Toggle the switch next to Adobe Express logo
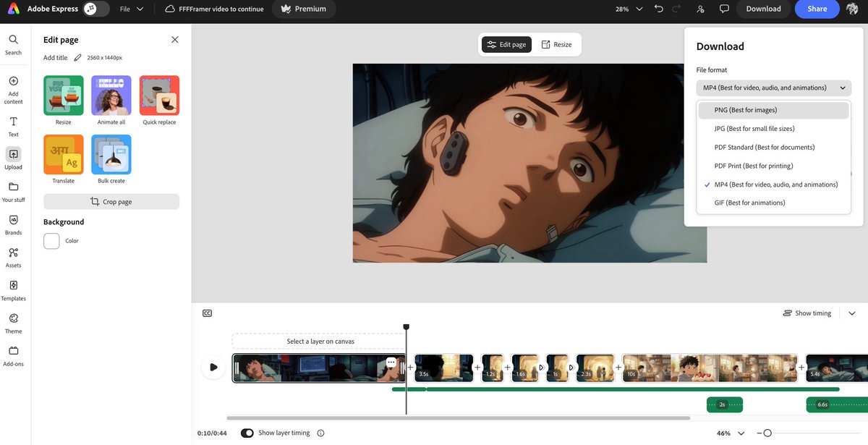868x445 pixels. [x=96, y=9]
